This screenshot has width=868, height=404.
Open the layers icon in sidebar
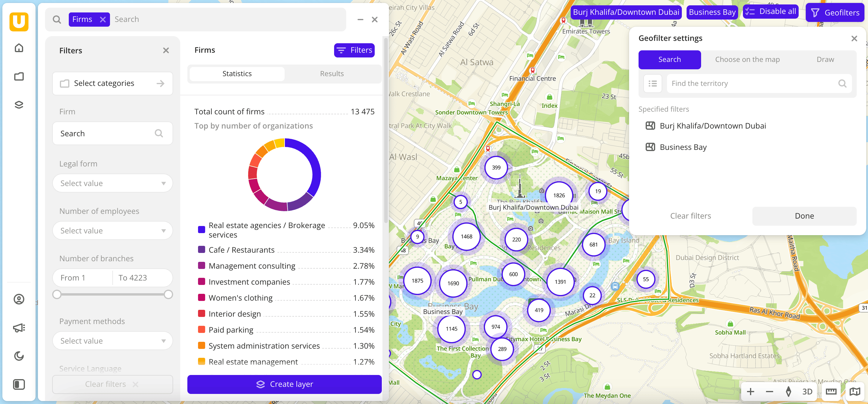coord(19,105)
